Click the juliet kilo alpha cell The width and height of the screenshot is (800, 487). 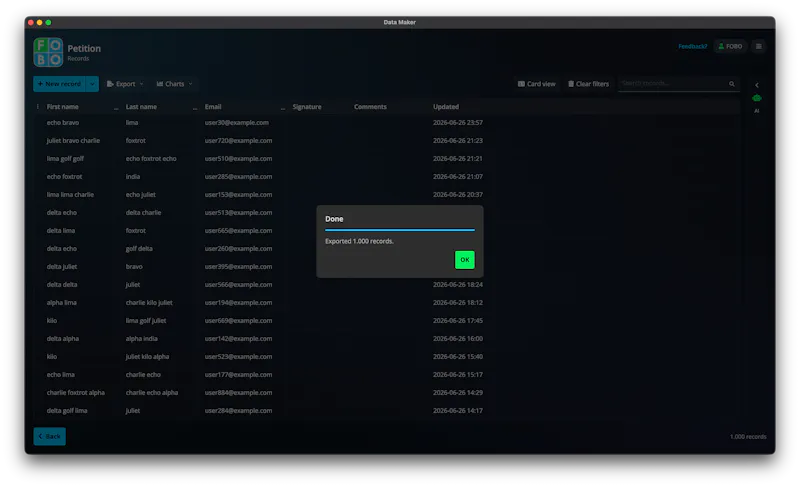click(x=147, y=356)
